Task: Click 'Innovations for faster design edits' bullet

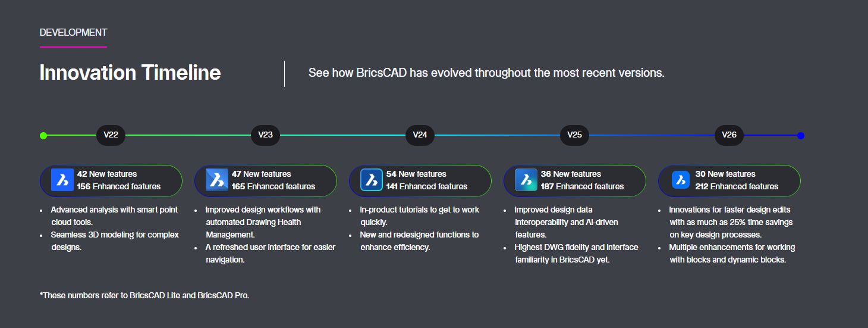Action: (x=731, y=222)
